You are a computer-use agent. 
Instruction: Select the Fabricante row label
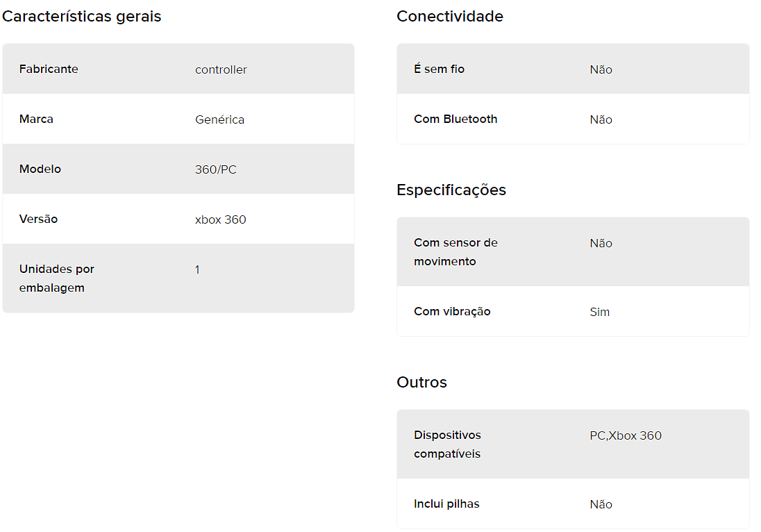click(x=49, y=69)
